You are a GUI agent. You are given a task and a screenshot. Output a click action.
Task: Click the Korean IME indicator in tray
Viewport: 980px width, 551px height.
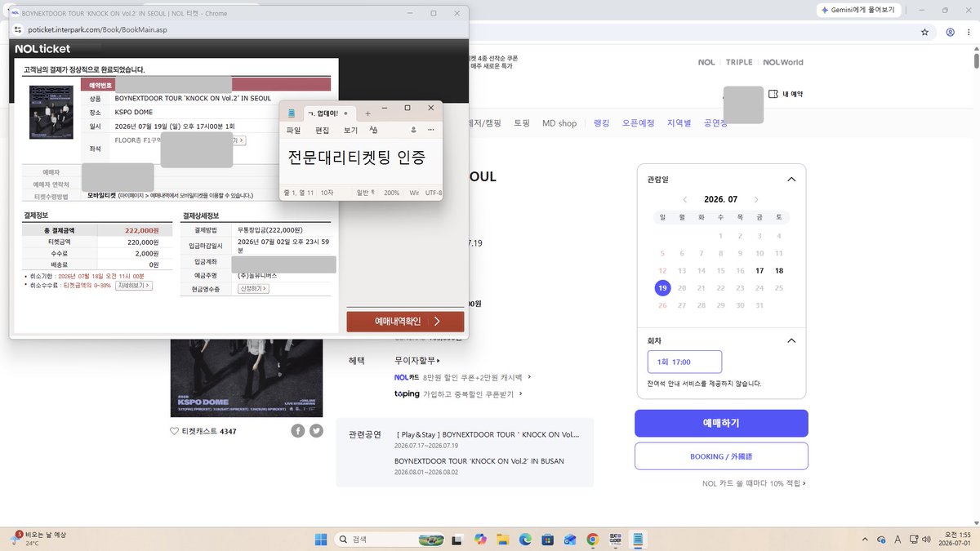(x=898, y=540)
